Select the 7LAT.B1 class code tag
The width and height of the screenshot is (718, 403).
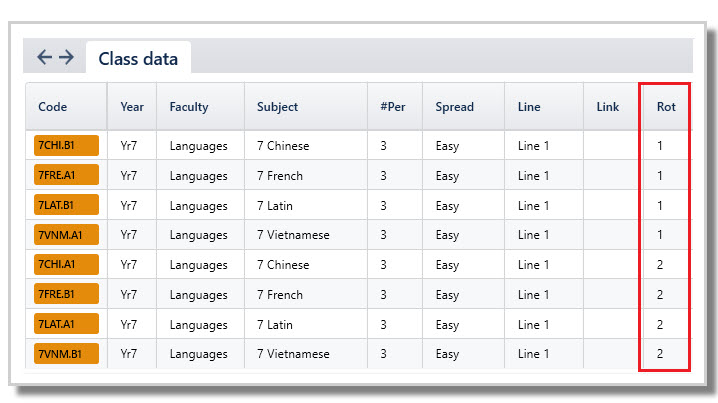click(66, 205)
